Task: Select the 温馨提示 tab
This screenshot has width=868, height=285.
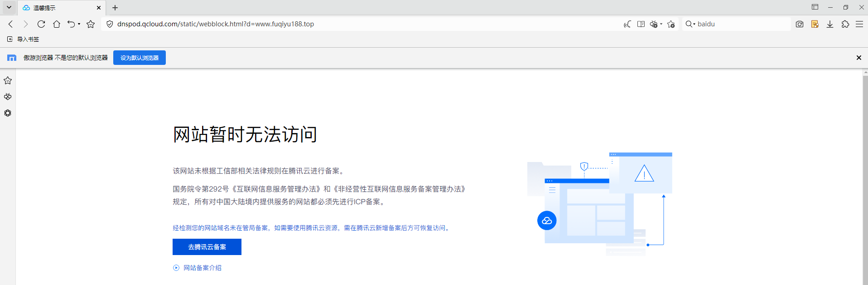Action: [x=62, y=8]
